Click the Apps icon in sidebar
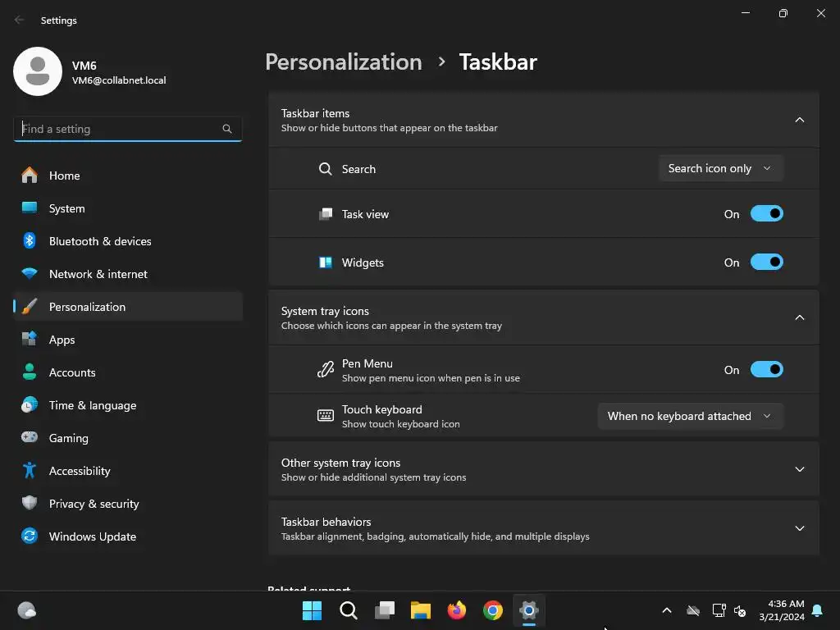The height and width of the screenshot is (630, 840). (30, 339)
